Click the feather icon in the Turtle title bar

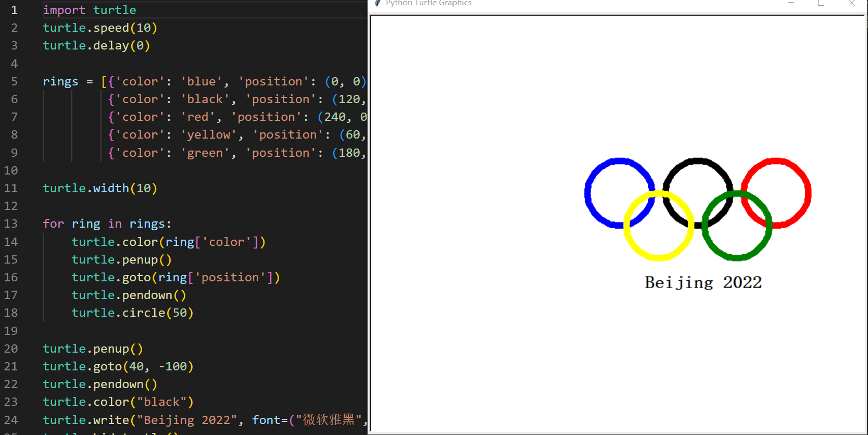378,3
